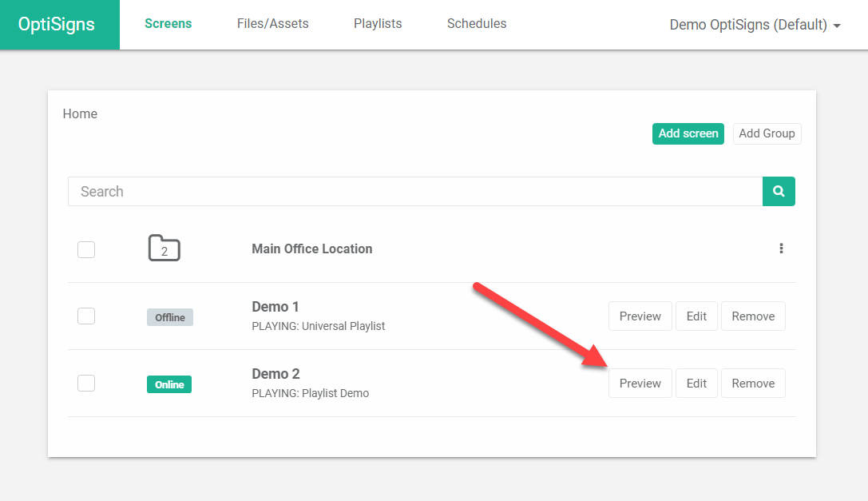Click the Add Group button
Viewport: 868px width, 501px height.
pyautogui.click(x=766, y=133)
